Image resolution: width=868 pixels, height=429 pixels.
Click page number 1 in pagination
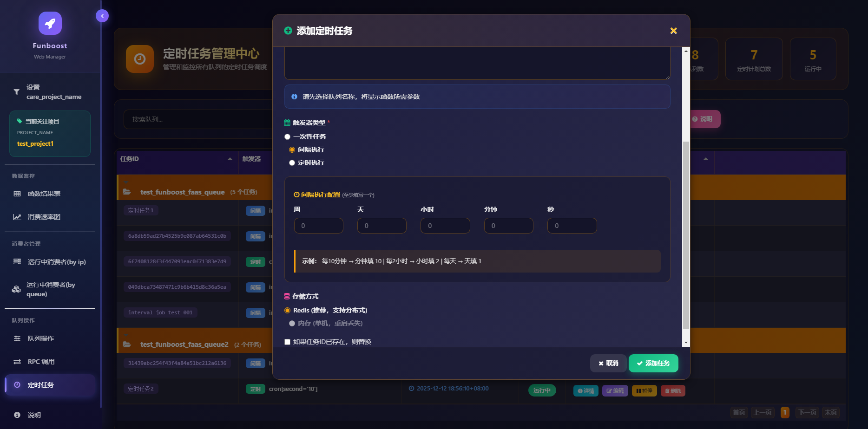[x=785, y=412]
